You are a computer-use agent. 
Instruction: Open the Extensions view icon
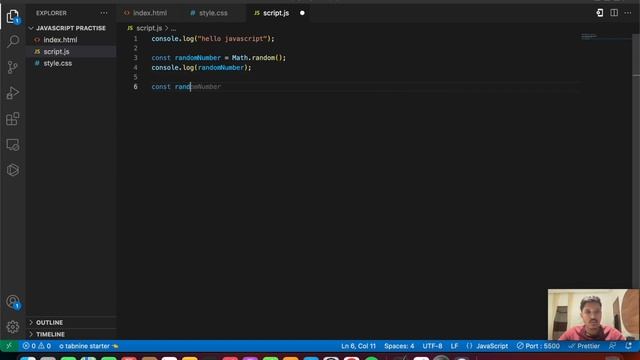point(13,119)
